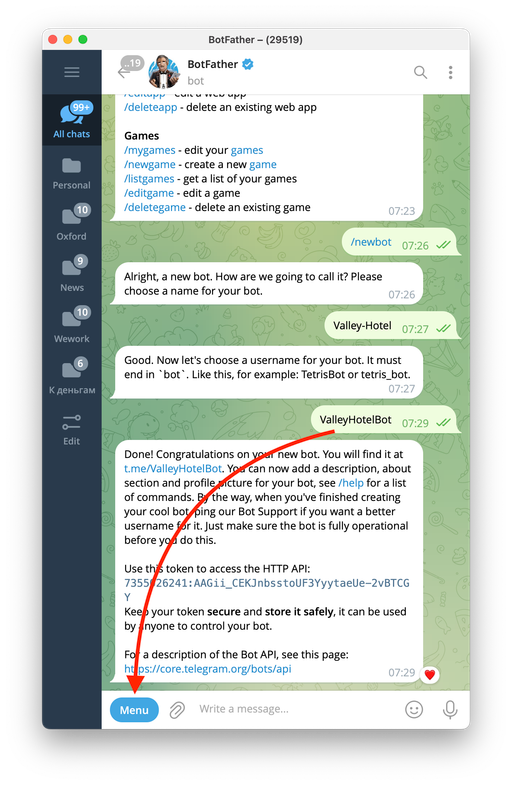Click the paperclip attach file icon
Viewport: 512px width, 785px height.
177,709
